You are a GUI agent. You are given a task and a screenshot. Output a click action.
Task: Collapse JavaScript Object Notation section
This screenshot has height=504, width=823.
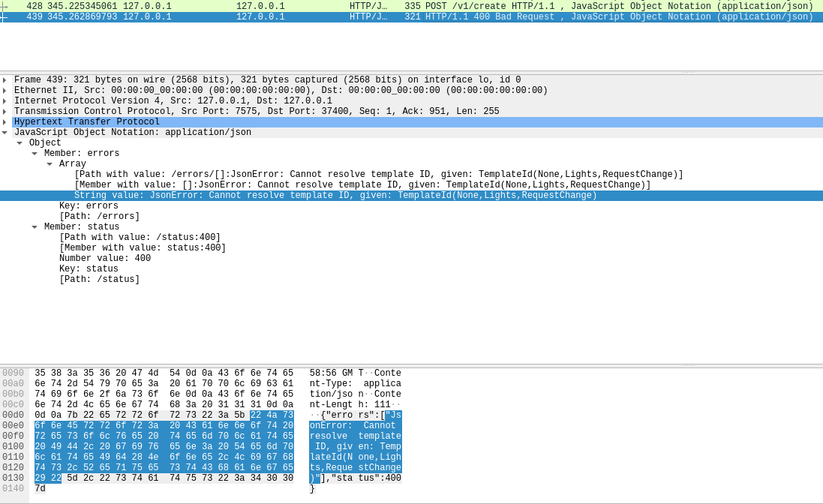click(5, 133)
